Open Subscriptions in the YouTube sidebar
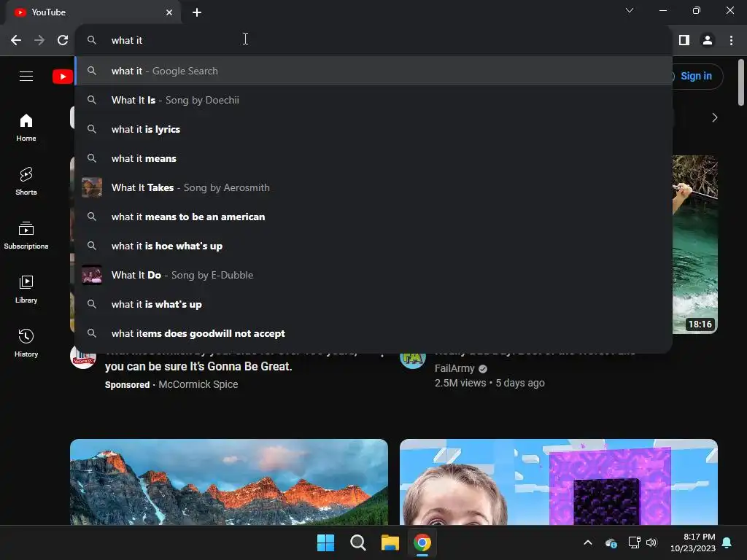747x560 pixels. [x=26, y=236]
